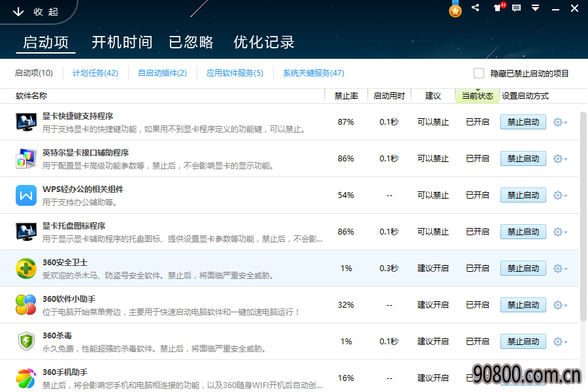The width and height of the screenshot is (588, 392).
Task: Click the 设置启动方式 column header
Action: coord(525,96)
